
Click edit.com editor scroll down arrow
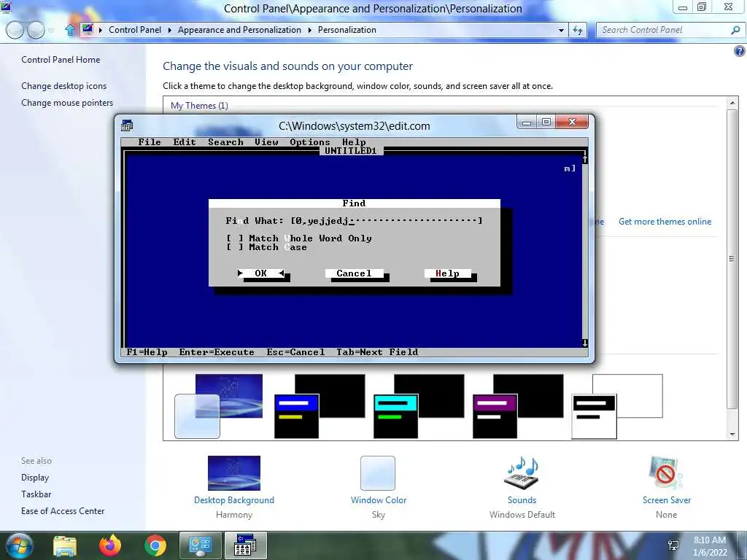pyautogui.click(x=585, y=343)
